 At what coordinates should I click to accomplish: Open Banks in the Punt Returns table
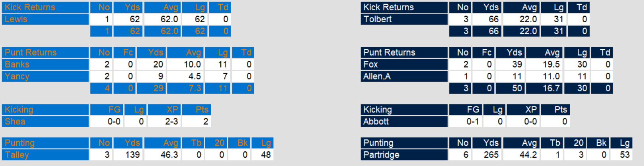pyautogui.click(x=17, y=64)
